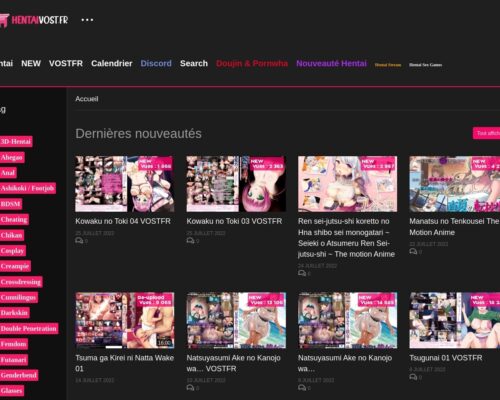Select the Genderbend tag
Screen dimensions: 500x400
19,375
